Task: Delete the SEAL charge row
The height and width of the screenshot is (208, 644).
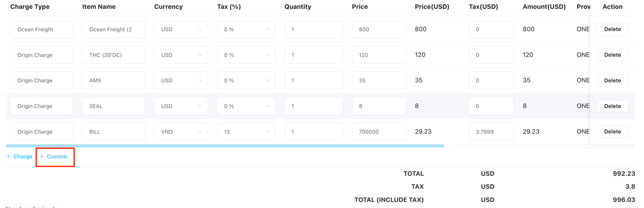Action: coord(612,106)
